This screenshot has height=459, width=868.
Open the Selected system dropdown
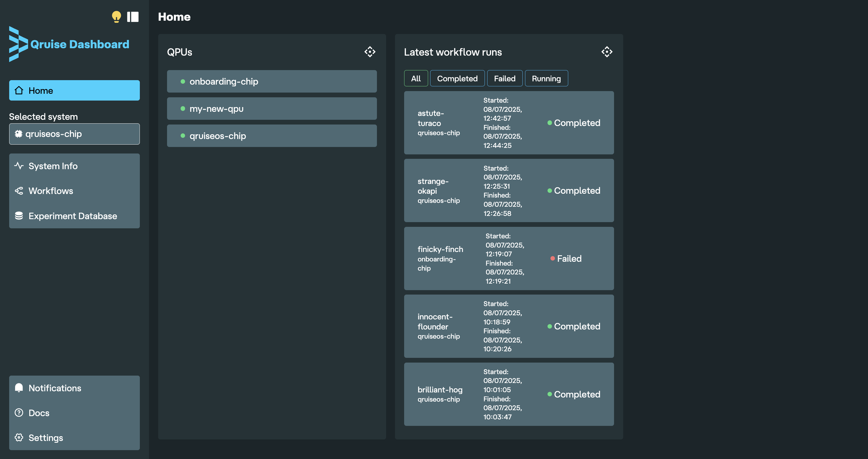point(74,134)
